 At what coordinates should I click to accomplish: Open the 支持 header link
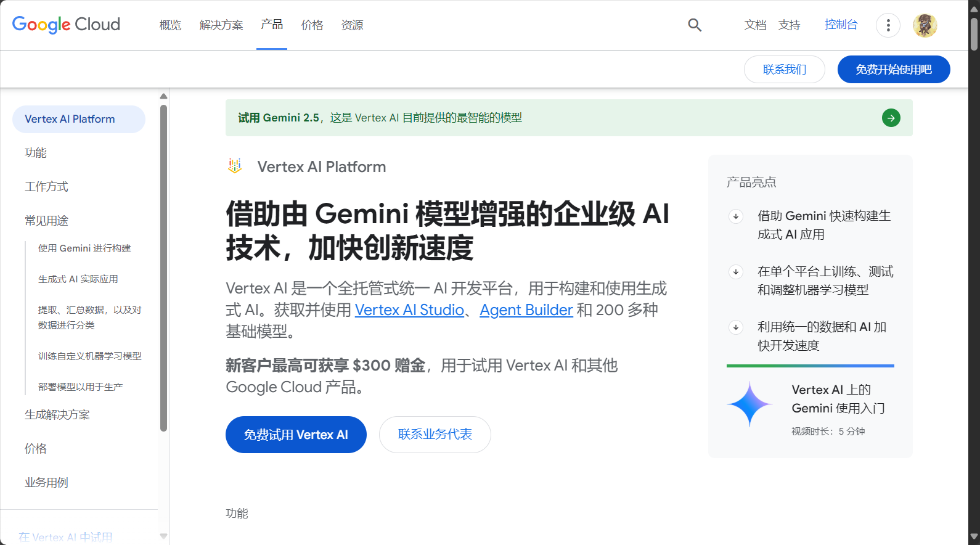[789, 25]
